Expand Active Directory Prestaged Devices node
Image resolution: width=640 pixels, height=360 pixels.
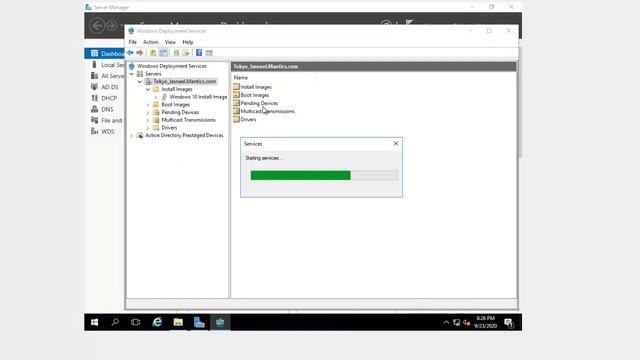point(132,136)
